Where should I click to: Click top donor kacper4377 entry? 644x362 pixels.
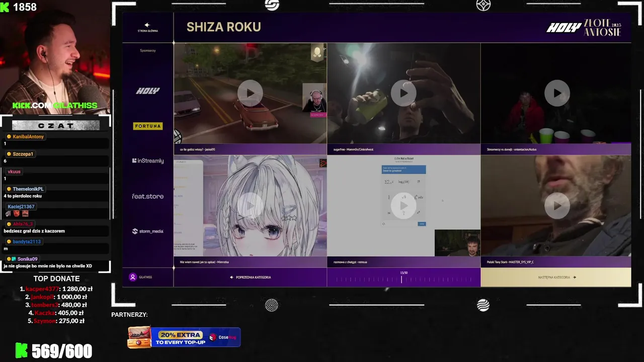(56, 289)
